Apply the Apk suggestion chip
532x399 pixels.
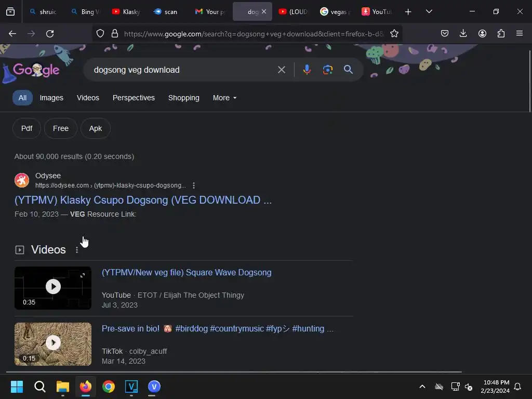(x=96, y=128)
